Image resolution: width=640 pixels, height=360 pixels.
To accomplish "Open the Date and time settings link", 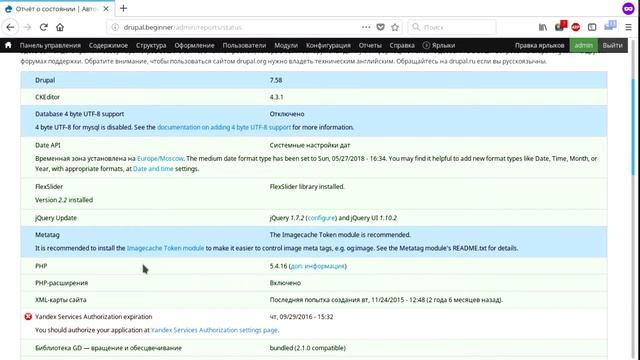I will [x=153, y=169].
